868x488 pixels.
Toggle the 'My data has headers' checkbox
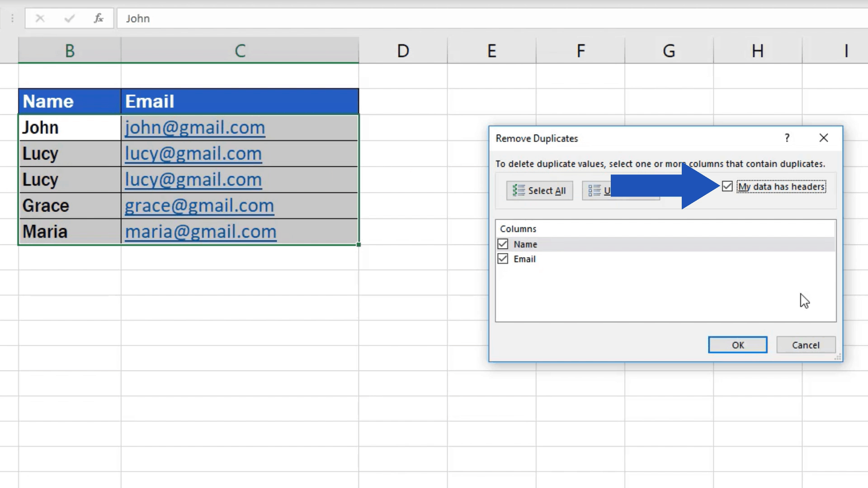[x=727, y=186]
